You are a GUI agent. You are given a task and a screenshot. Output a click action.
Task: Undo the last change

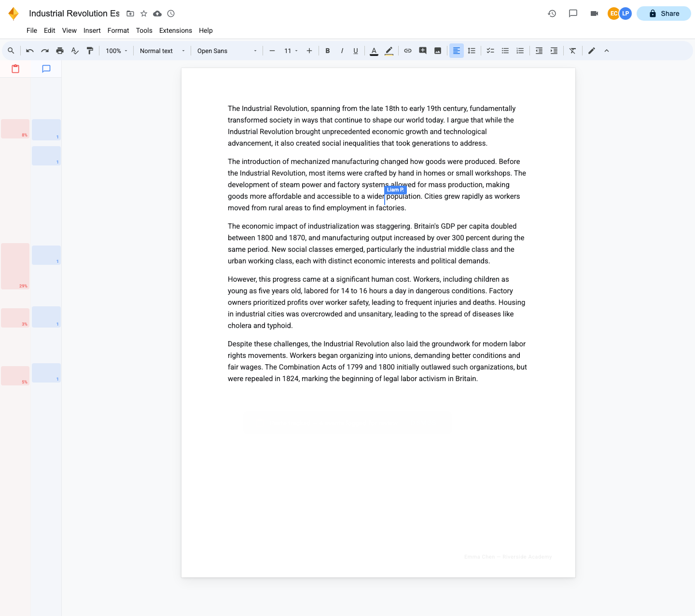(29, 51)
